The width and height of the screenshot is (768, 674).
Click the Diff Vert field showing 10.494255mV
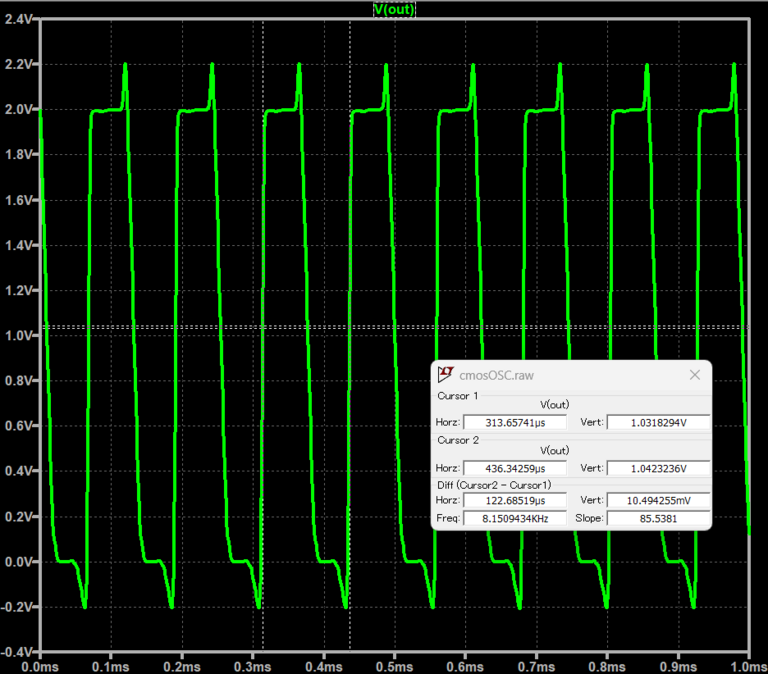pos(658,501)
